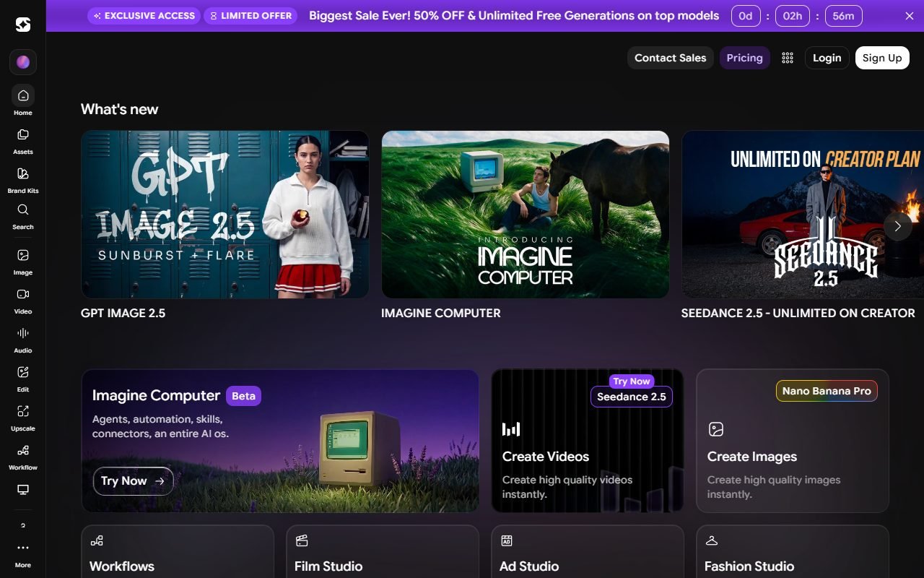Screen dimensions: 924x578
Task: Select the Edit tool in sidebar
Action: [x=23, y=379]
